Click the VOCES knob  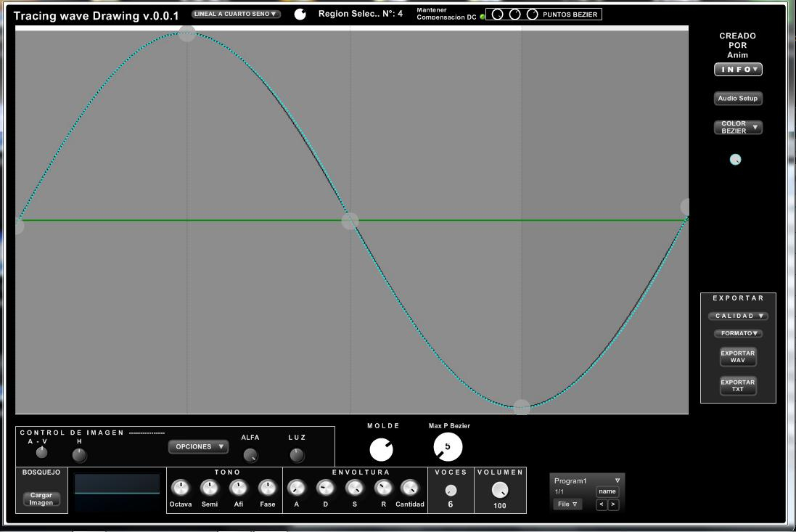451,491
